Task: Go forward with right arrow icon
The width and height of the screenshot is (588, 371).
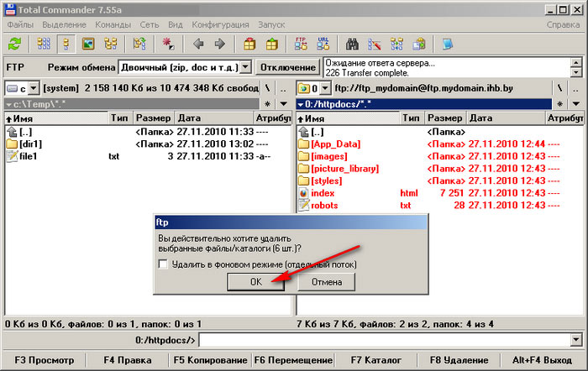Action: 220,44
